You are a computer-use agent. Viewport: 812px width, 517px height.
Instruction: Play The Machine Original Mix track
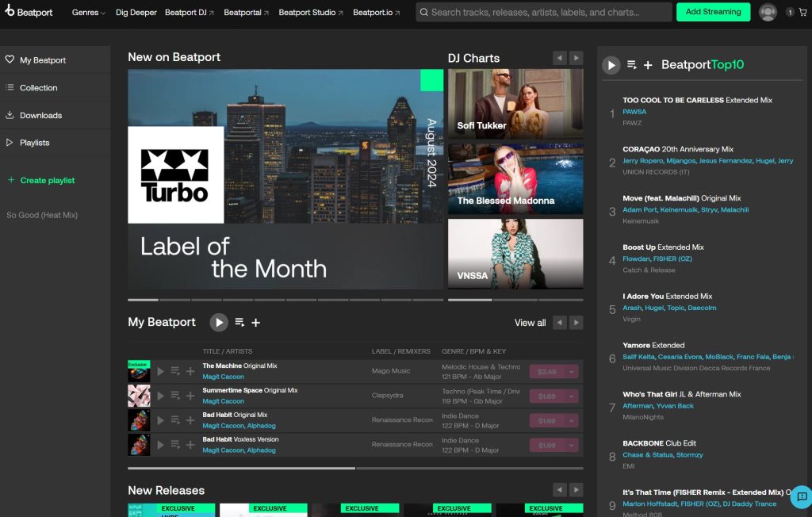[161, 371]
